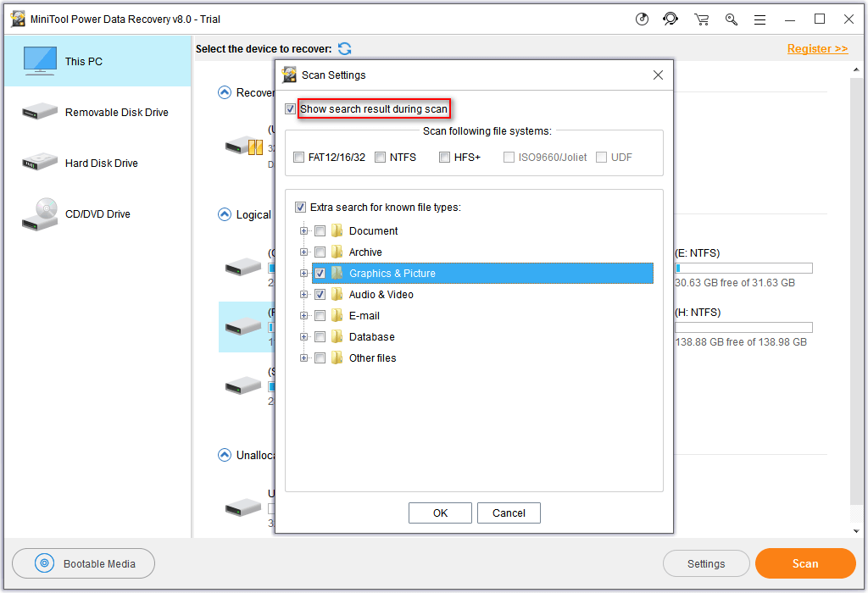The image size is (868, 593).
Task: Check the Archive file type checkbox
Action: pos(320,252)
